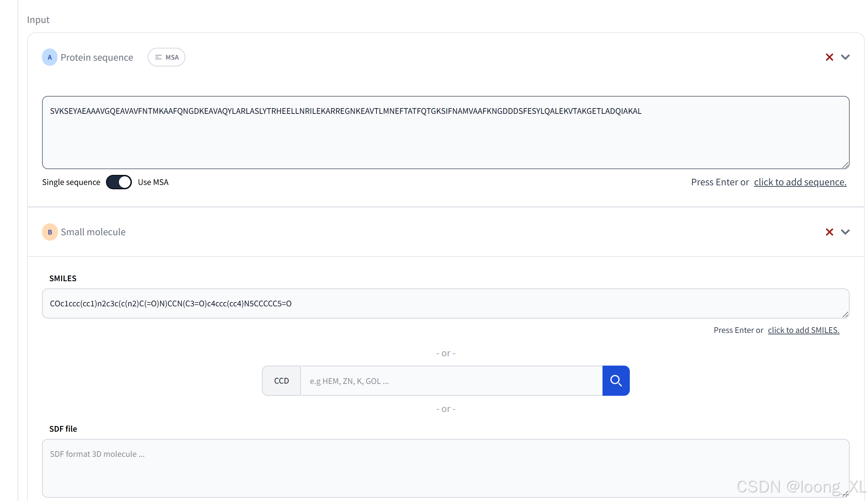Remove the Small molecule entry with red X
The height and width of the screenshot is (501, 868).
[x=829, y=232]
